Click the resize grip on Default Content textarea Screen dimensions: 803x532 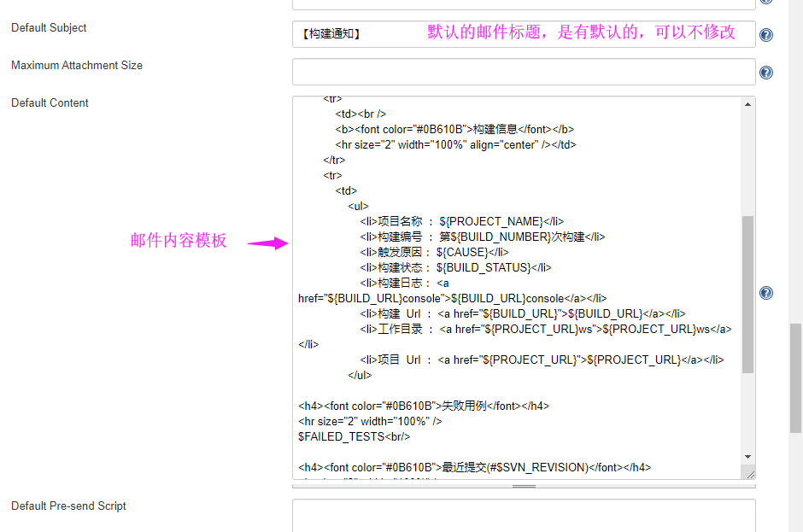pyautogui.click(x=751, y=475)
